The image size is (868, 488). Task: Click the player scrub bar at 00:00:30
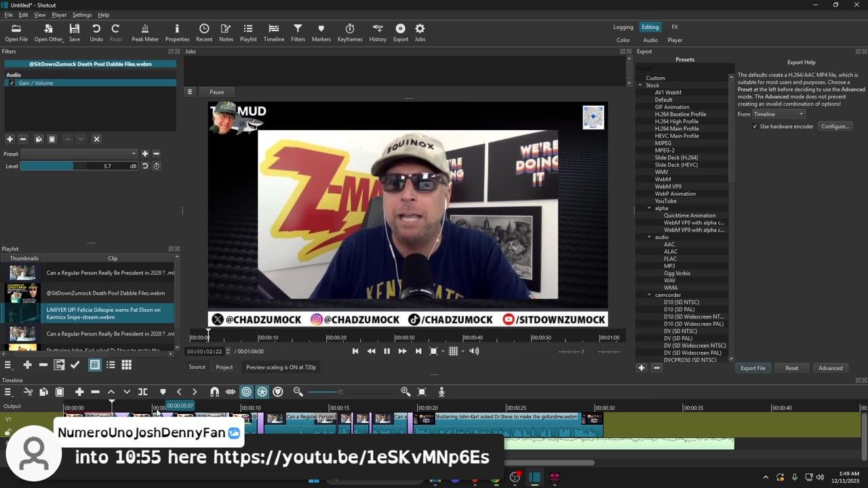tap(405, 336)
